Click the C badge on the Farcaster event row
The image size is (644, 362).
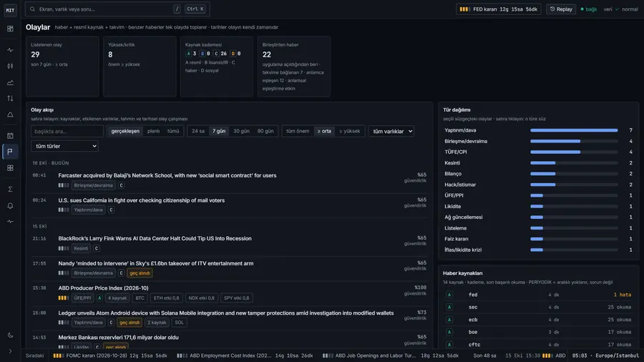point(121,185)
